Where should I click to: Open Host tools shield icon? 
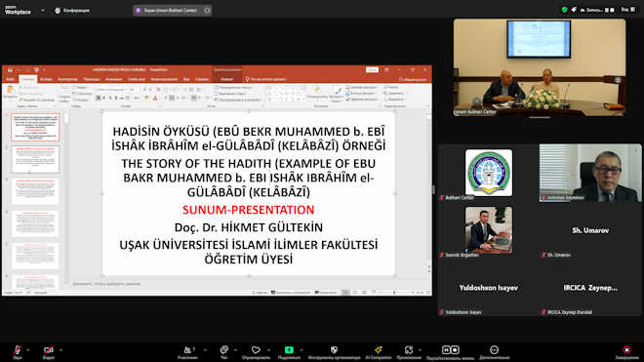click(x=334, y=350)
